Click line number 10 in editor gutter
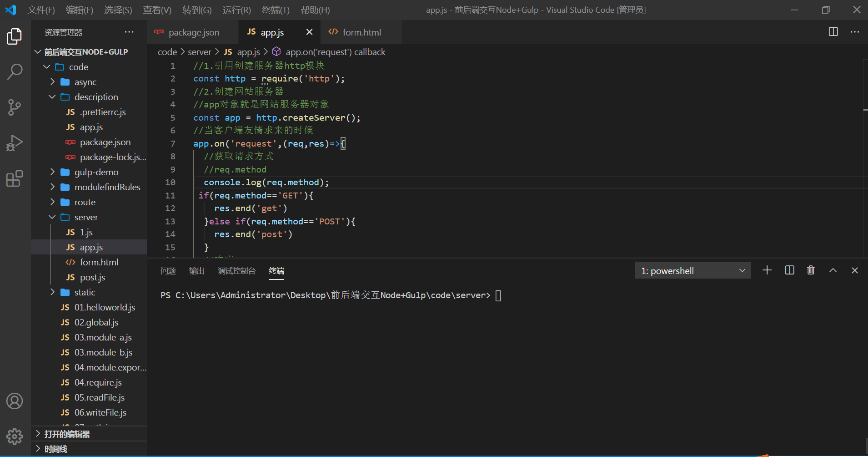 coord(170,183)
